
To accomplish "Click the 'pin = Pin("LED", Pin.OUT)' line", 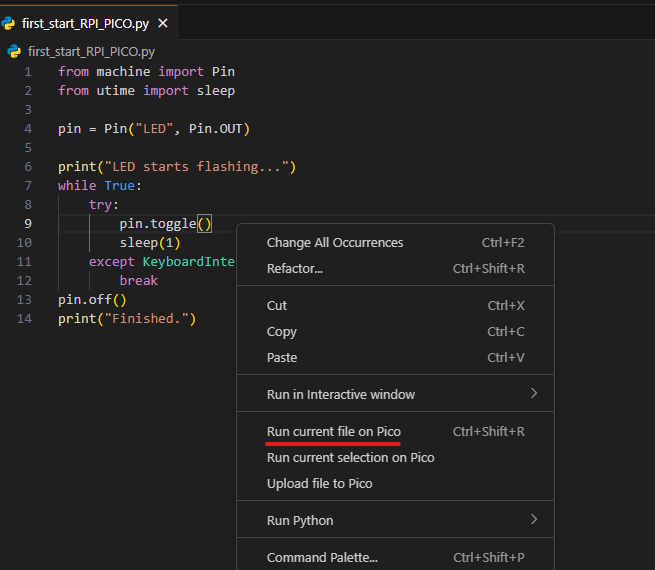I will pyautogui.click(x=154, y=129).
